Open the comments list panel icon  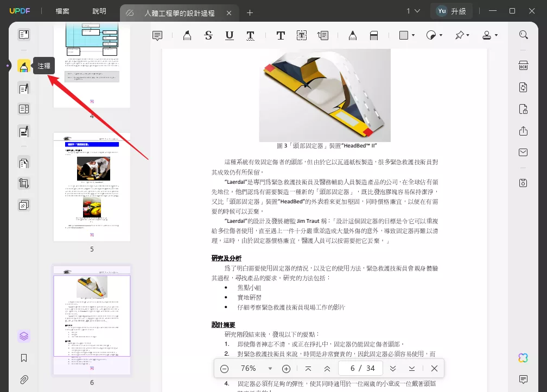[x=523, y=380]
